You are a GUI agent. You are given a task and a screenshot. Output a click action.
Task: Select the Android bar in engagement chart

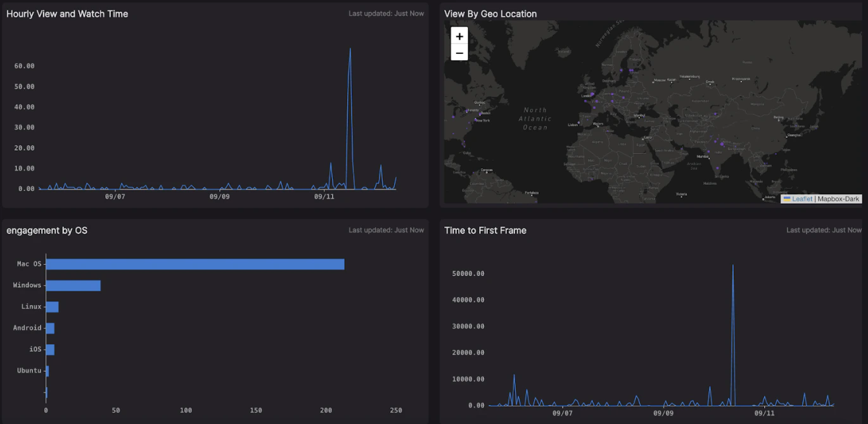(50, 328)
